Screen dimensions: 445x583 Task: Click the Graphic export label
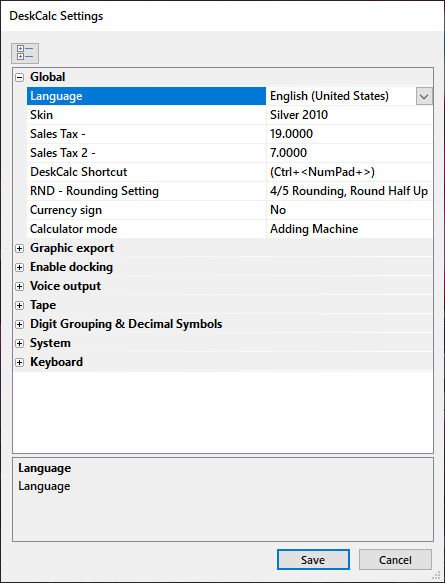[x=72, y=248]
